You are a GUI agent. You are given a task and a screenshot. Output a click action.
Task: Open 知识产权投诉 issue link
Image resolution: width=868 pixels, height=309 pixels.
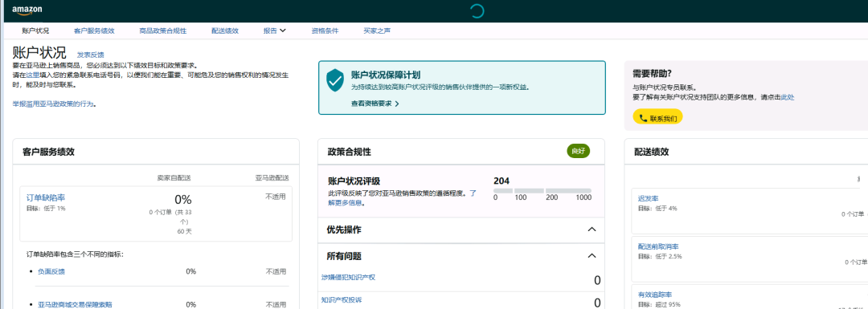342,300
